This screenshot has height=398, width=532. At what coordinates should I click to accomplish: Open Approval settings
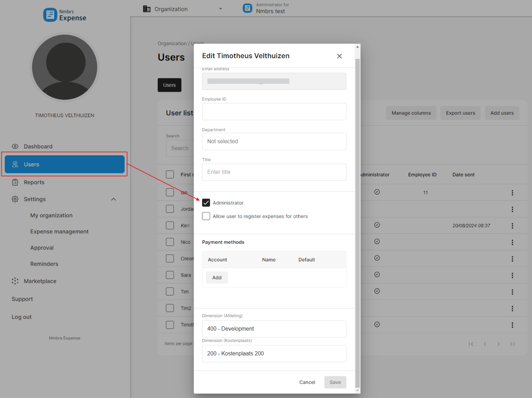42,248
